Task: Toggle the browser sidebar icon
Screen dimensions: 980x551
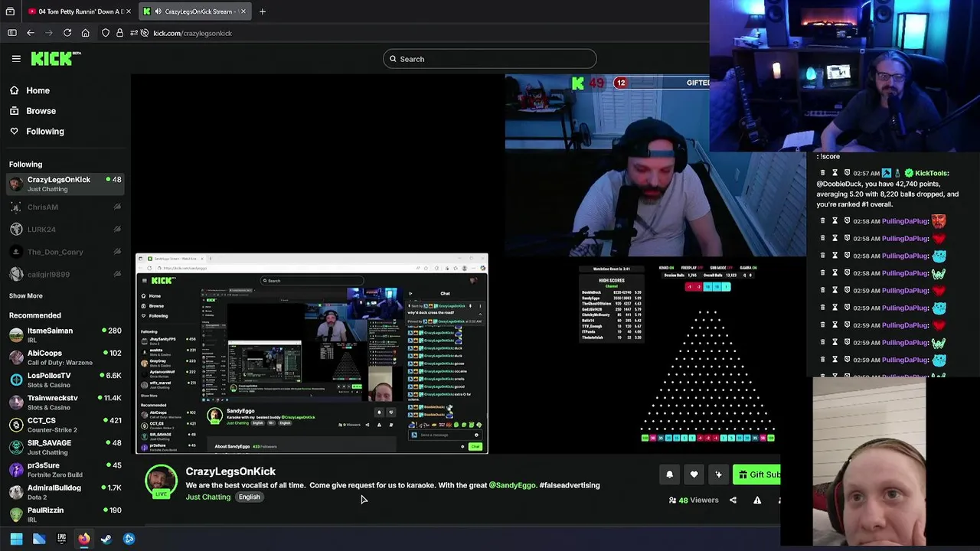Action: click(x=12, y=33)
